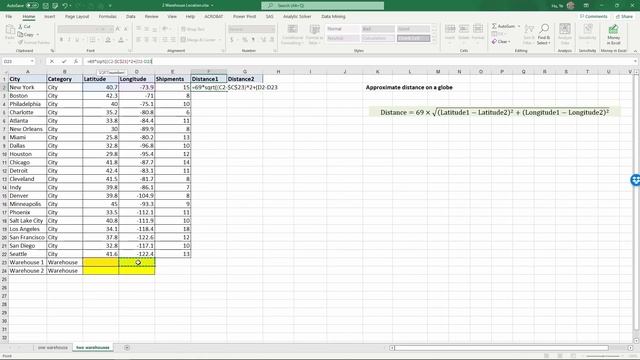The image size is (640, 360).
Task: Open the Page Layout ribbon tab
Action: (77, 16)
